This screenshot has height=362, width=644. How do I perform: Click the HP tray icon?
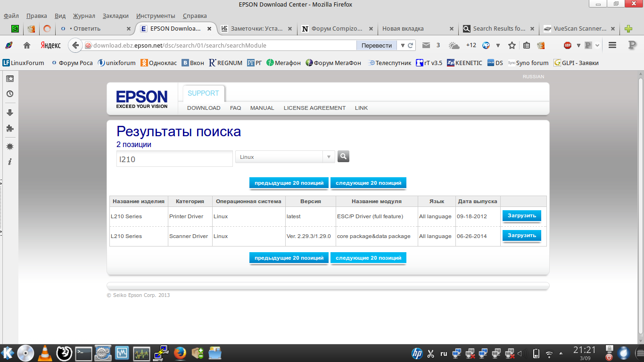pyautogui.click(x=417, y=353)
